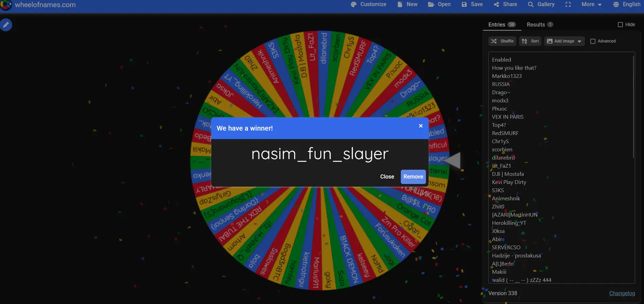The height and width of the screenshot is (304, 644).
Task: Expand the More menu
Action: click(591, 4)
